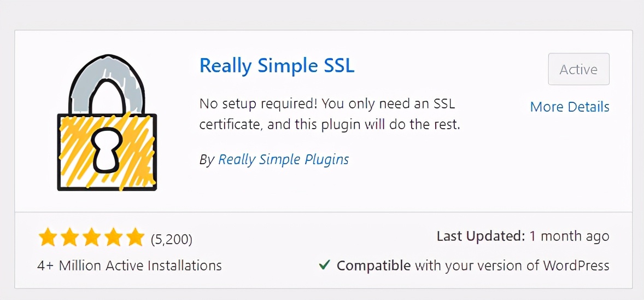
Task: Click the "1 month ago" text
Action: (x=569, y=236)
